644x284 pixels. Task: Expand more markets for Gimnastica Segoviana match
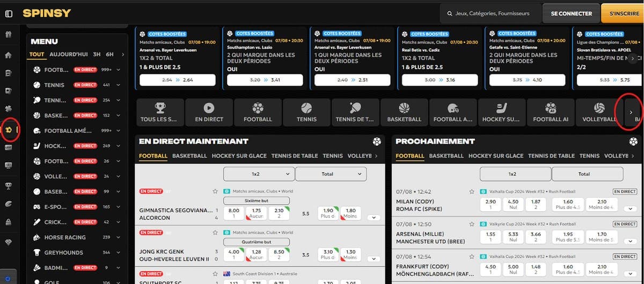[374, 218]
